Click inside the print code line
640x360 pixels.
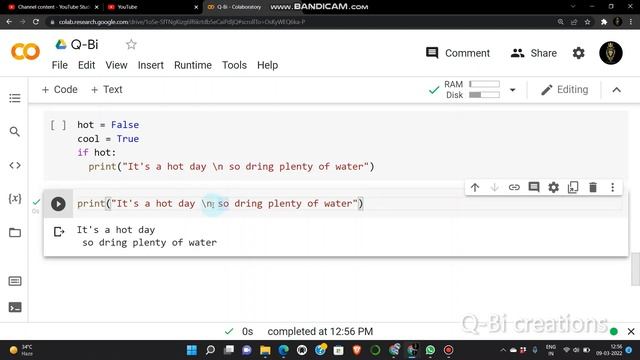point(220,204)
